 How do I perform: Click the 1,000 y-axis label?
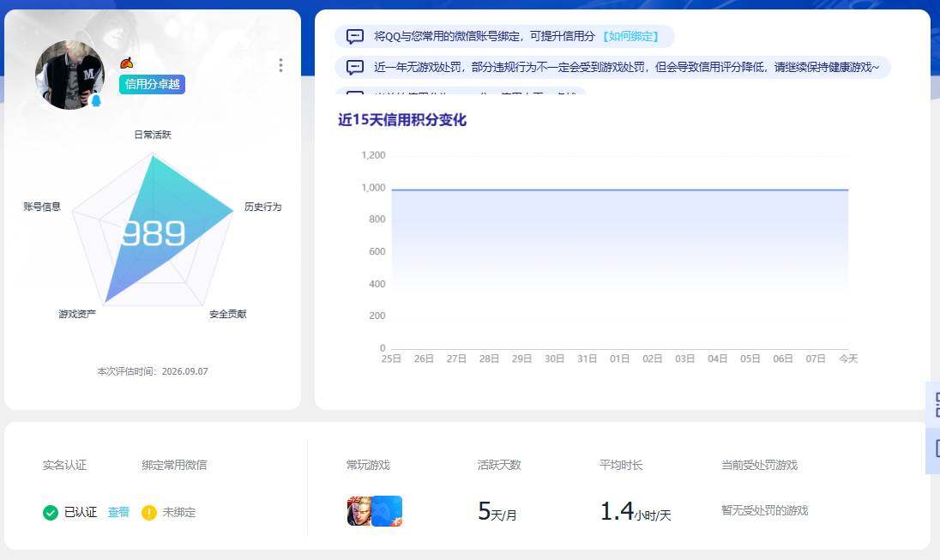point(373,188)
